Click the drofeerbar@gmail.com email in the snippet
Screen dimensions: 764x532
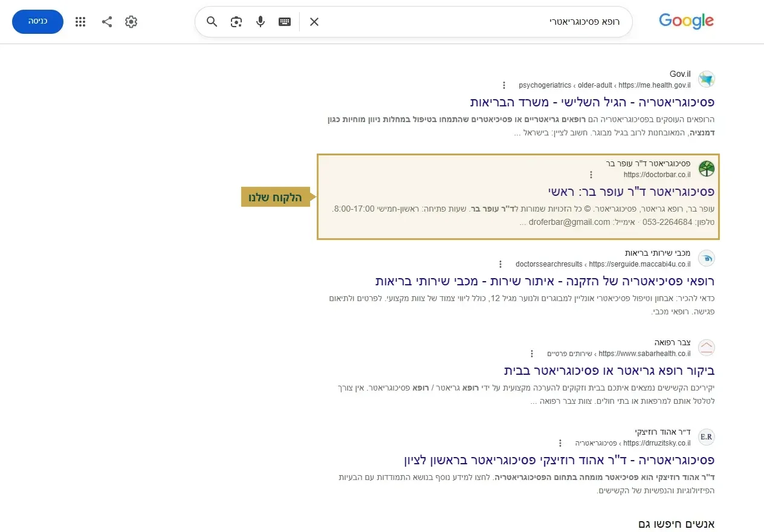[x=569, y=222]
